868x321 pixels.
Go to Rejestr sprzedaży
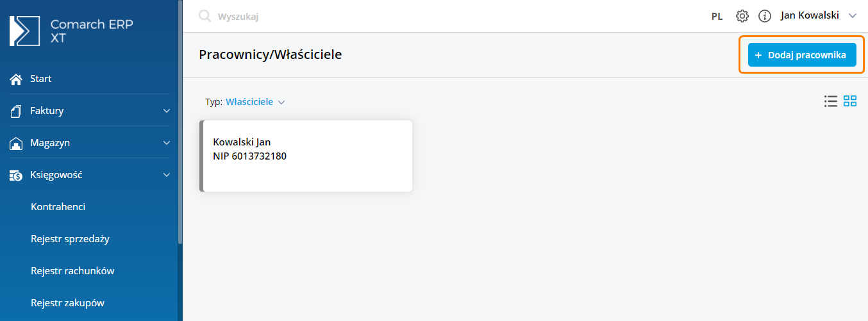(70, 239)
